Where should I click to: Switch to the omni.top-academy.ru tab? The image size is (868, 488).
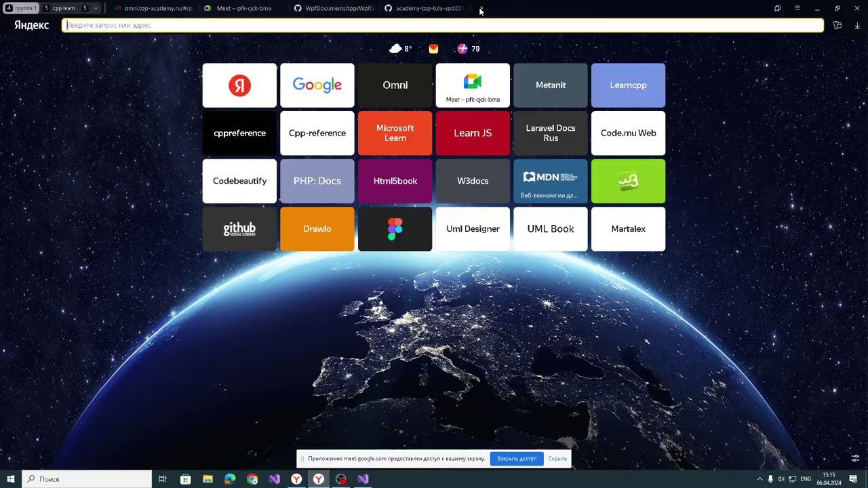pyautogui.click(x=153, y=8)
